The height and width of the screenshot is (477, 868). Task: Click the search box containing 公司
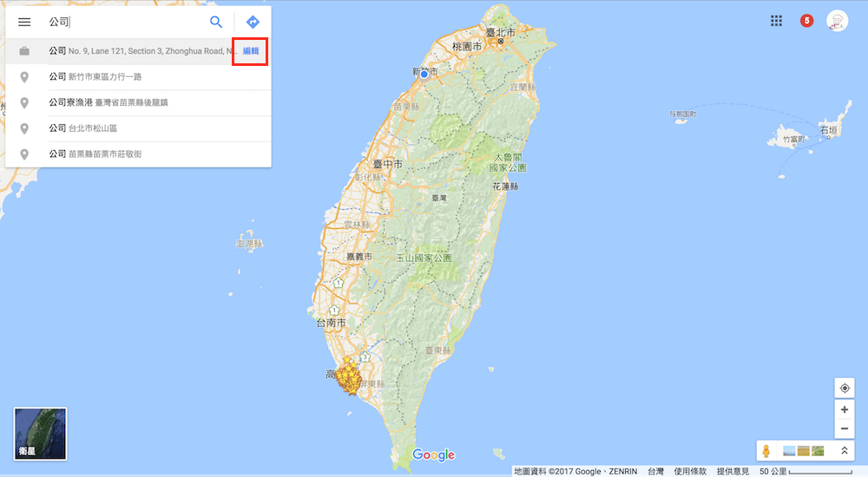pos(122,23)
